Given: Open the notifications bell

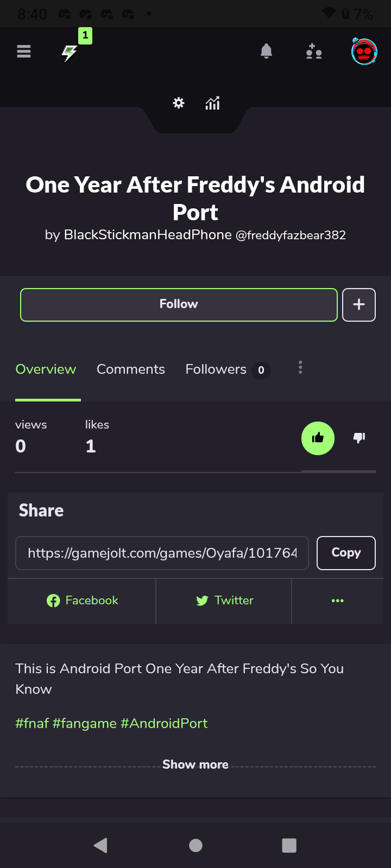Looking at the screenshot, I should 266,52.
